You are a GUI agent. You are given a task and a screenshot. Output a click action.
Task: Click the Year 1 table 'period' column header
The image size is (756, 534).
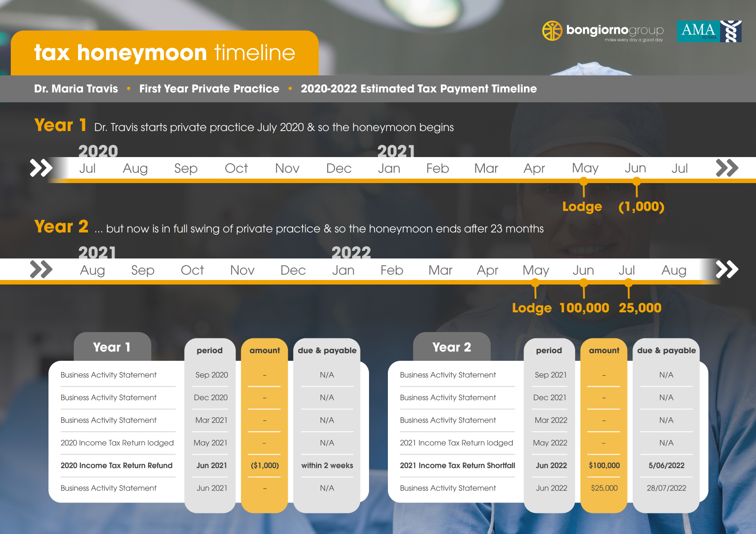coord(210,350)
